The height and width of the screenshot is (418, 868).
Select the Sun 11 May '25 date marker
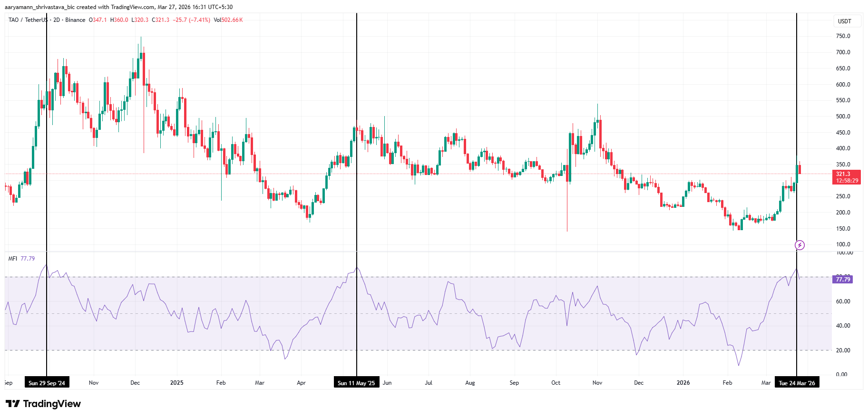point(356,383)
